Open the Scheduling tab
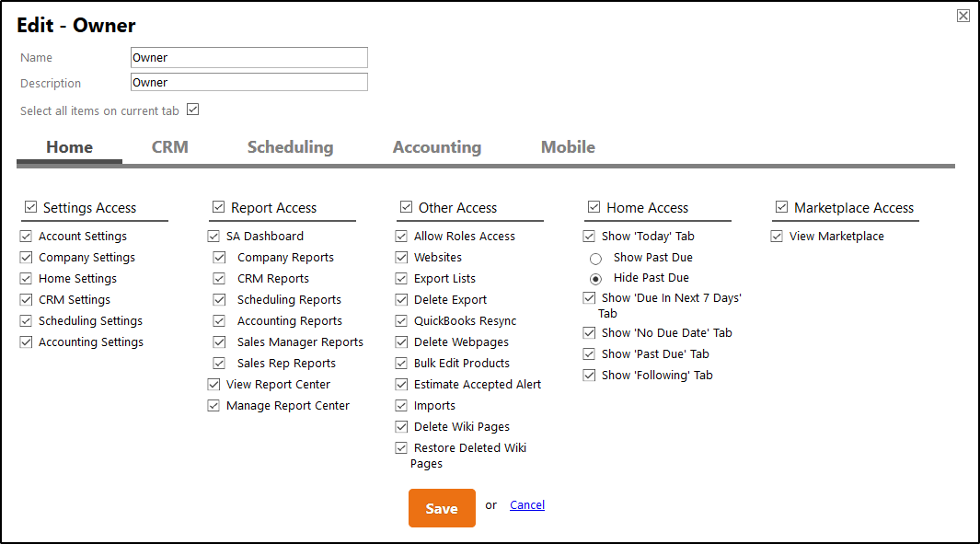The height and width of the screenshot is (544, 980). coord(290,146)
